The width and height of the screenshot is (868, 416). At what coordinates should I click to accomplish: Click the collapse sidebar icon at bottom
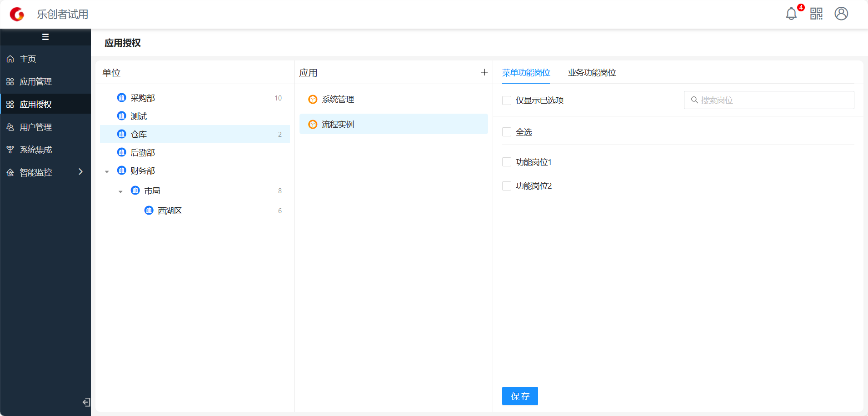86,402
